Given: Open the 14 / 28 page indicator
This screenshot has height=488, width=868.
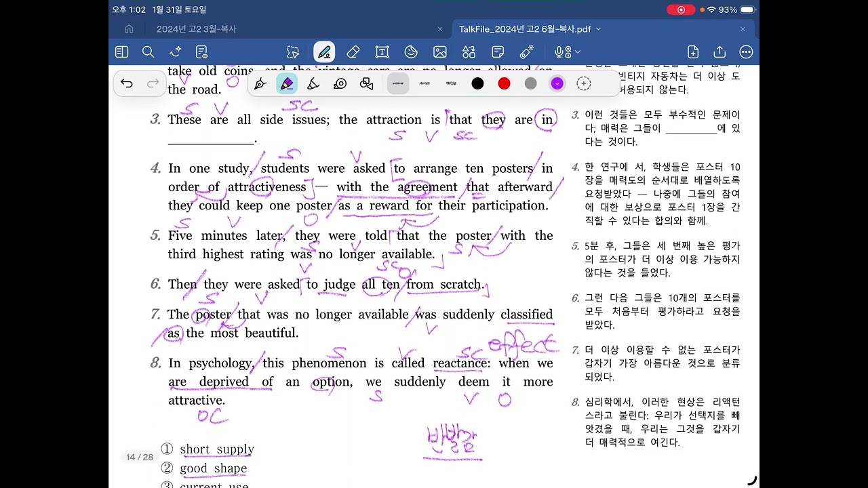Looking at the screenshot, I should 140,457.
